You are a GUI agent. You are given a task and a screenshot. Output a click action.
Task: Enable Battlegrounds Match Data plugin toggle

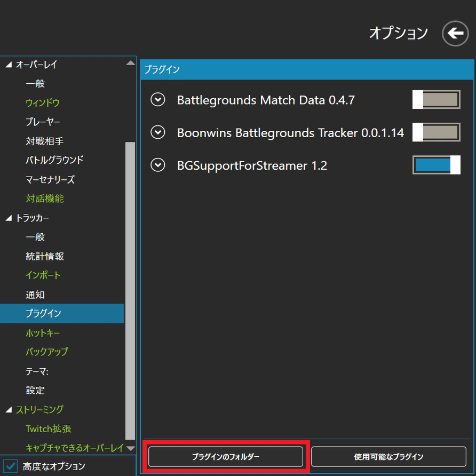[x=436, y=100]
